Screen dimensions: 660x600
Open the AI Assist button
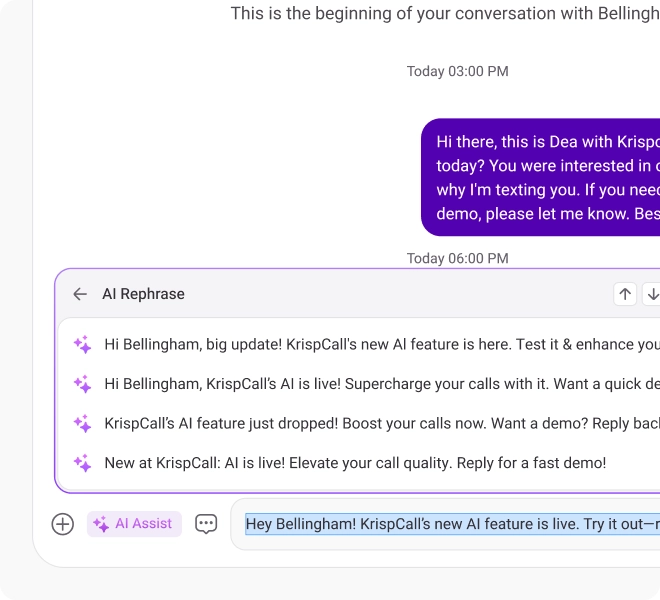click(x=134, y=524)
